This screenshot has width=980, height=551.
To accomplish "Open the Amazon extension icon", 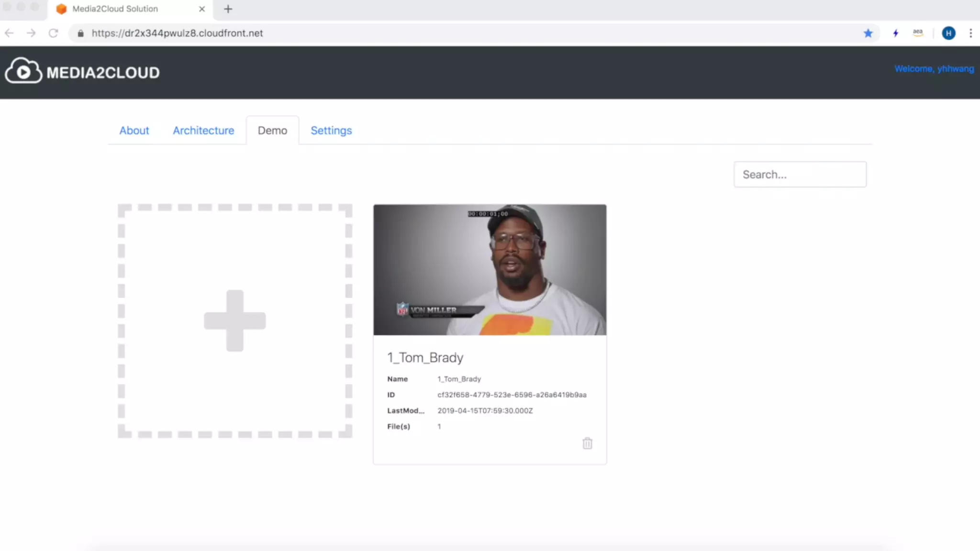I will [x=917, y=33].
